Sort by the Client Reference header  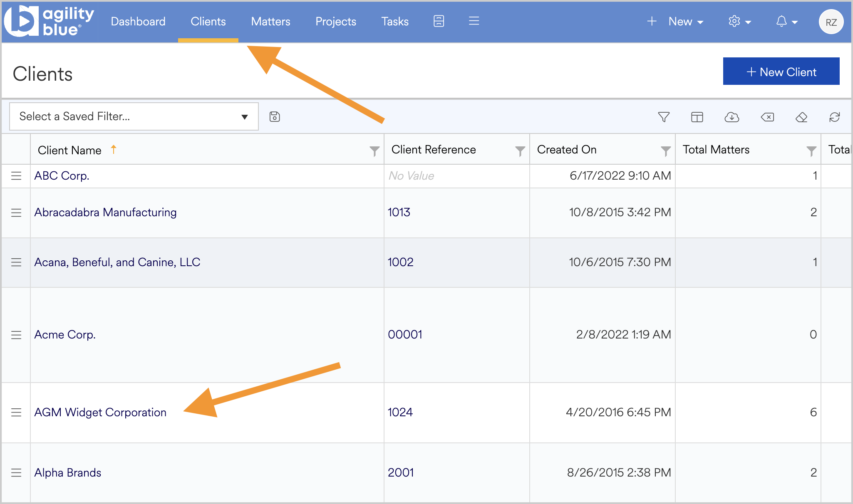[434, 150]
